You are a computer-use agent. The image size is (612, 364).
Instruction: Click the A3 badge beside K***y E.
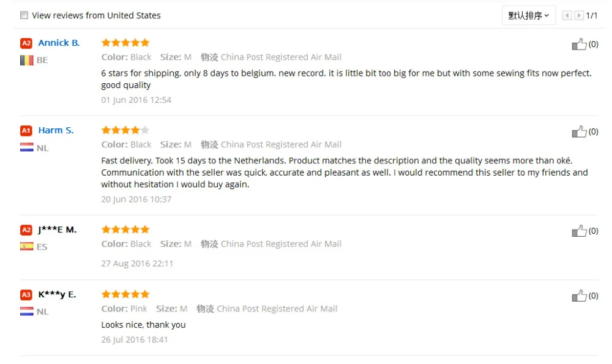click(26, 295)
